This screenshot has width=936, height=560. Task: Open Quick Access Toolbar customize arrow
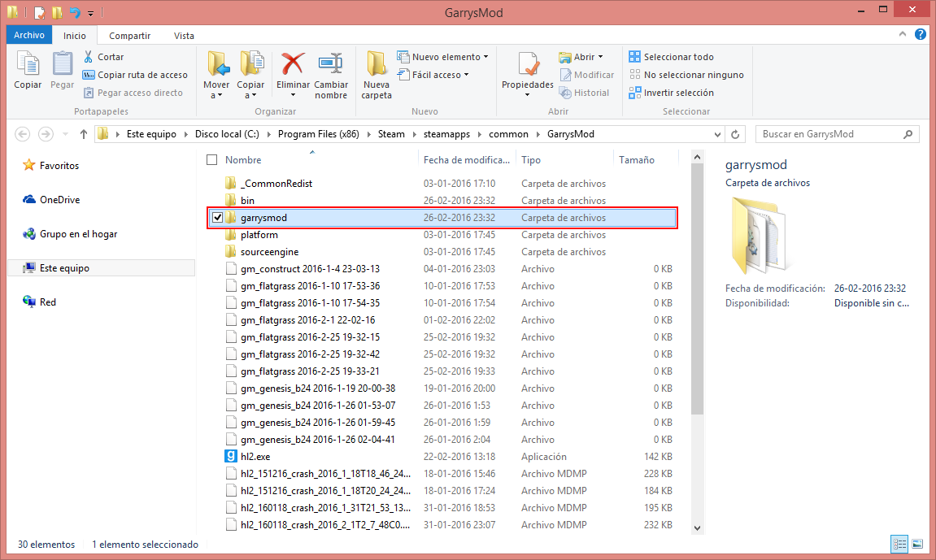91,12
